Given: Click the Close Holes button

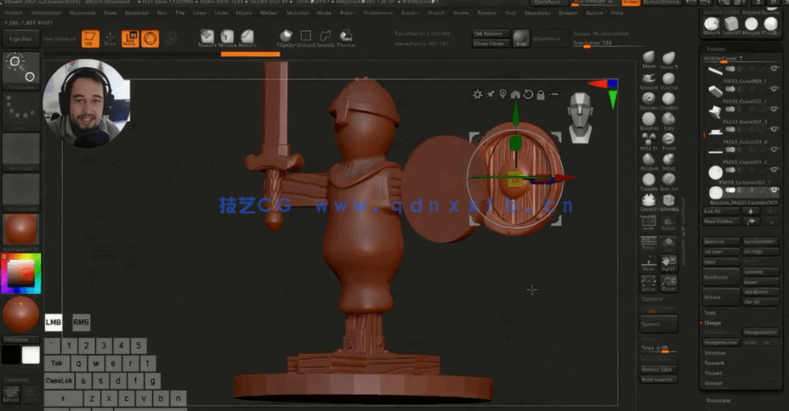Looking at the screenshot, I should click(491, 44).
